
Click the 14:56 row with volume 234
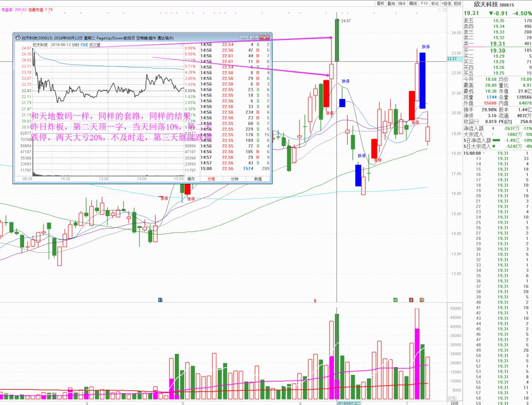[x=235, y=112]
